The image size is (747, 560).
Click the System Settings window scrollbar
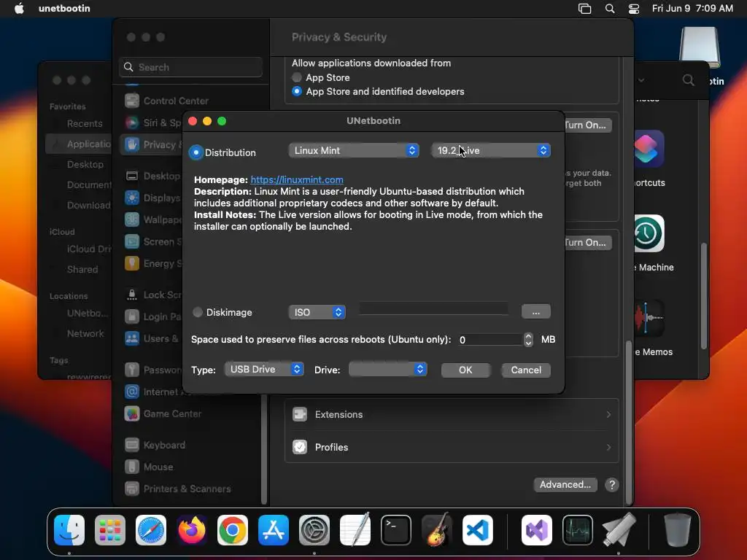pos(629,422)
